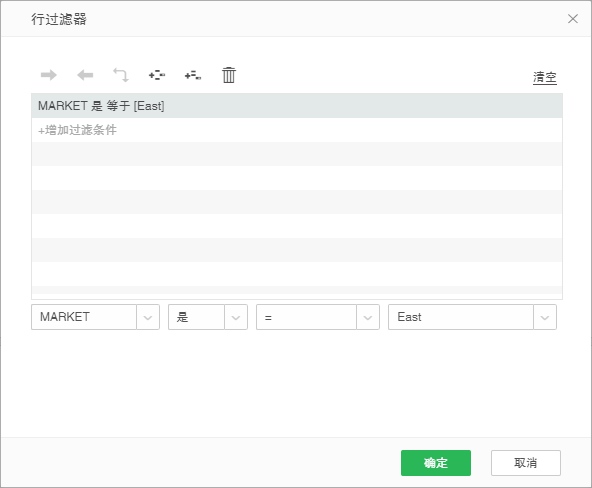
Task: Click the bent-arrow switch logic icon
Action: [121, 75]
